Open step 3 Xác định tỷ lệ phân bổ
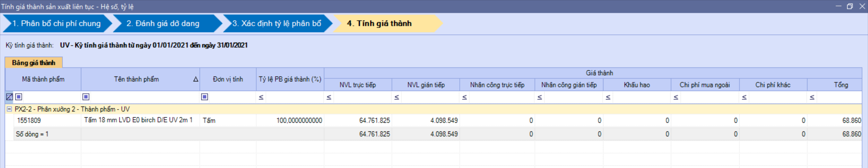 pos(277,24)
